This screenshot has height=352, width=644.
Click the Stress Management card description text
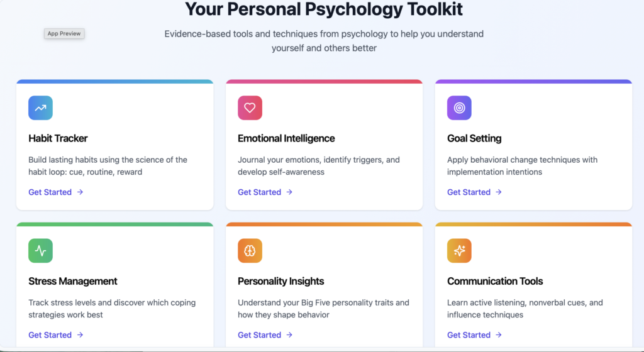[x=112, y=309]
